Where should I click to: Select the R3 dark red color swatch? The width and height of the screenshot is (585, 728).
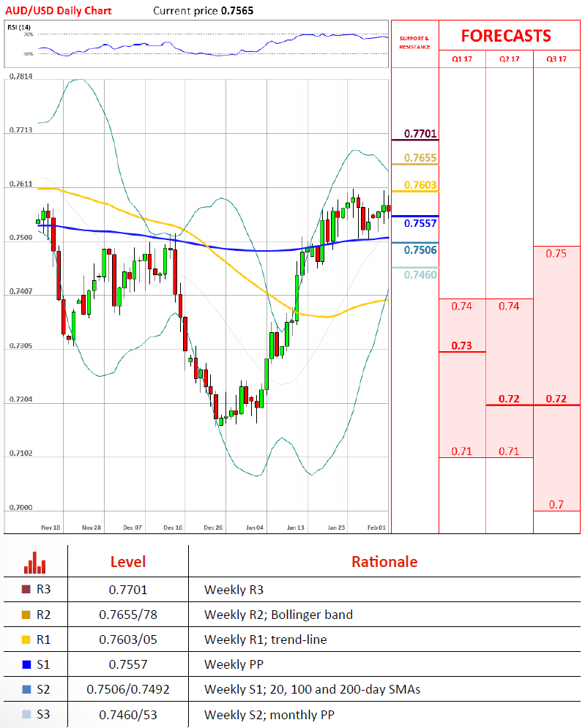click(x=26, y=589)
